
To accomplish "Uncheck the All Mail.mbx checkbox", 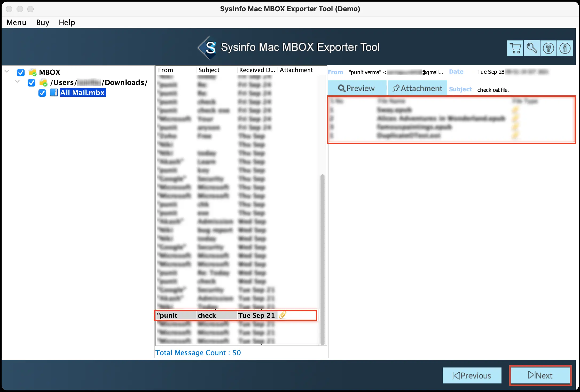I will click(x=42, y=93).
